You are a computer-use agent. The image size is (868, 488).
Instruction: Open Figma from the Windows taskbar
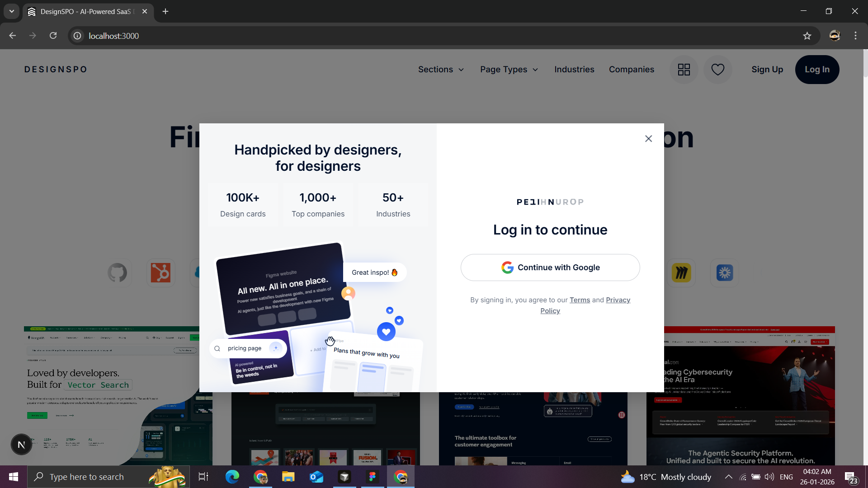click(373, 477)
